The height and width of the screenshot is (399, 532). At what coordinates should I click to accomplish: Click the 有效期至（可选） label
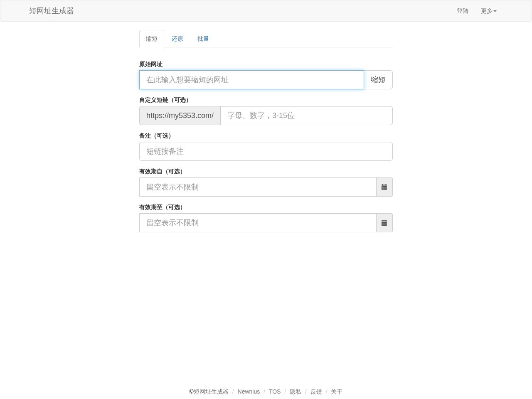click(x=163, y=207)
